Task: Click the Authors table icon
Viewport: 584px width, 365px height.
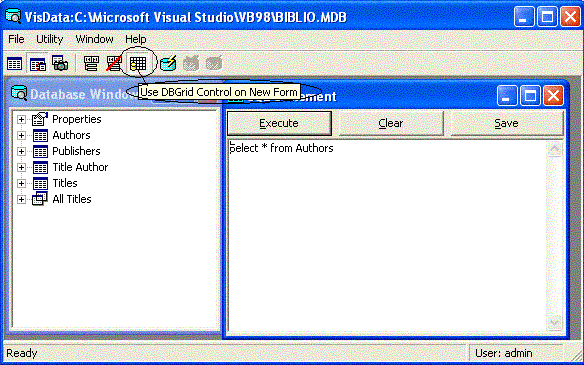Action: (40, 136)
